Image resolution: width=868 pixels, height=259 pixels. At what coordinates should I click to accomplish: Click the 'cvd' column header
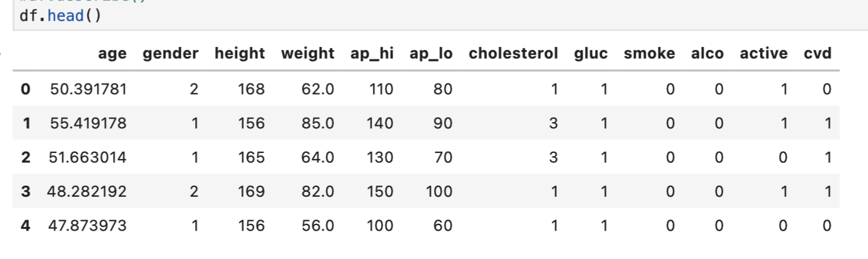point(817,54)
